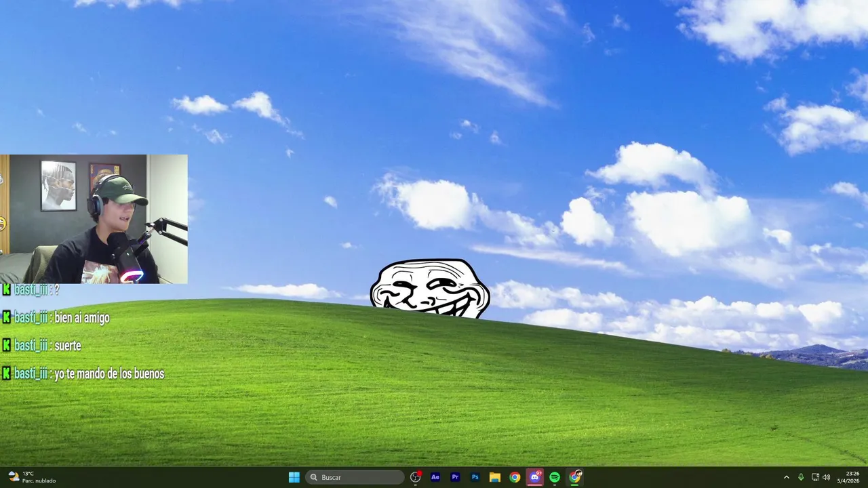The height and width of the screenshot is (488, 868).
Task: Launch Adobe Premiere Pro from taskbar
Action: pos(455,477)
